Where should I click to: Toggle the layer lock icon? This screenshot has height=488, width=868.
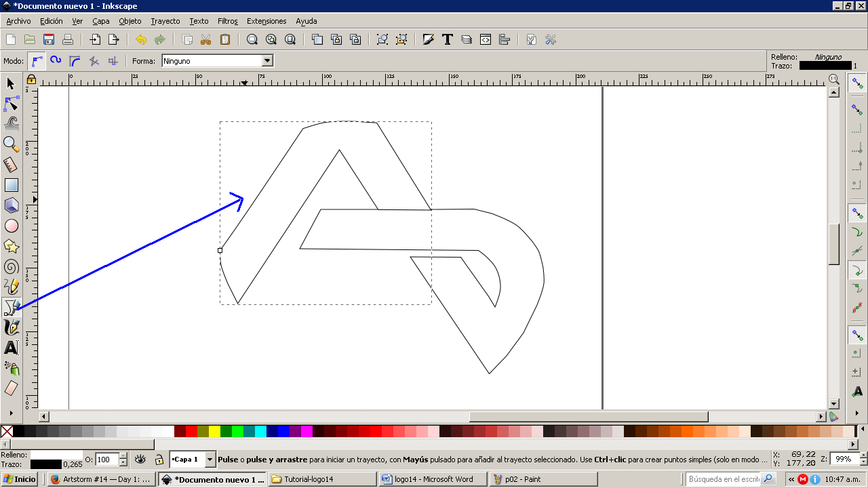(x=159, y=459)
